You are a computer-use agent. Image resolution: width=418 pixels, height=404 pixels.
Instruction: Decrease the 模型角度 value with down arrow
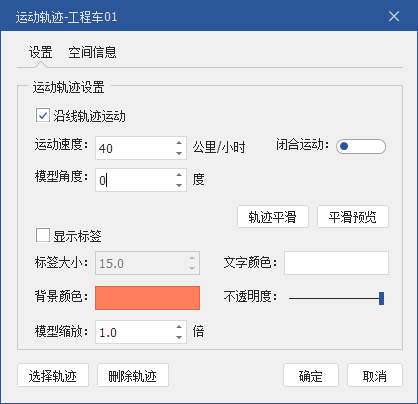(x=179, y=185)
